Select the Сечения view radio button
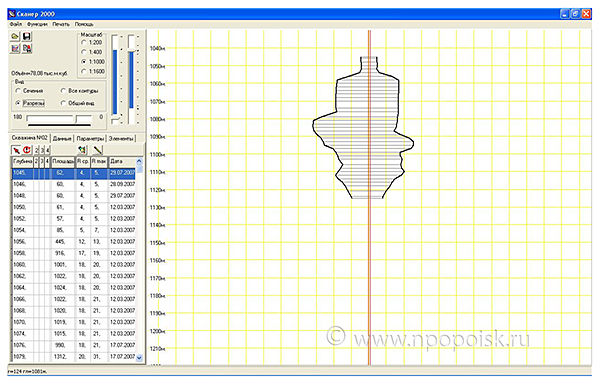The height and width of the screenshot is (384, 600). click(18, 91)
